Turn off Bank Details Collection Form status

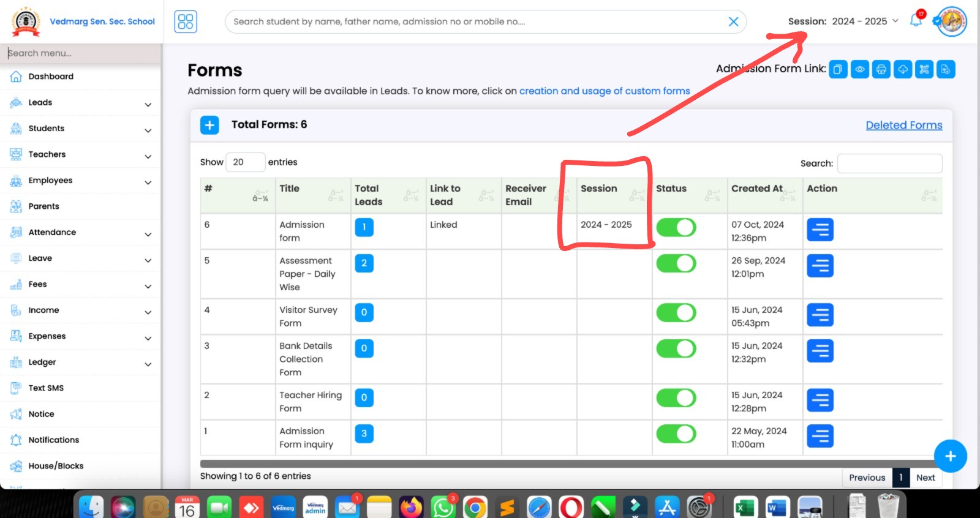(676, 348)
